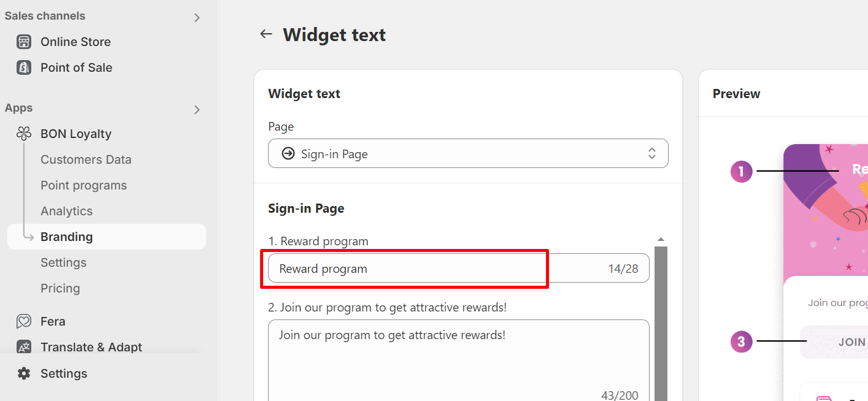Expand the Sales channels section
The height and width of the screenshot is (401, 868).
(x=197, y=18)
